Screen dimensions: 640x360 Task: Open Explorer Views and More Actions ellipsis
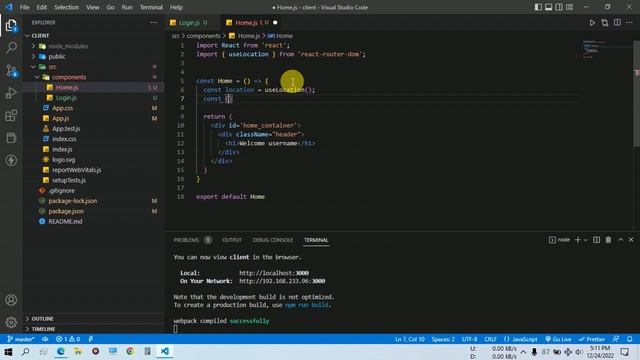click(x=153, y=22)
